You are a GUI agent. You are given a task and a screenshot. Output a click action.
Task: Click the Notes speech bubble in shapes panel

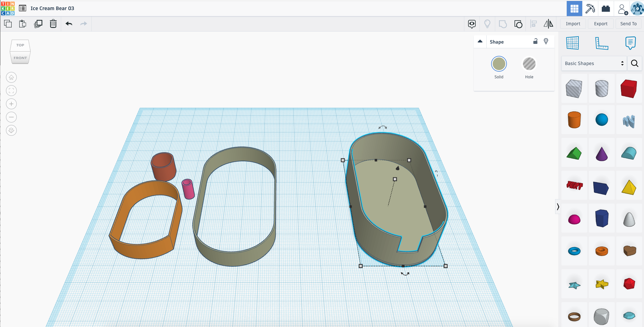tap(630, 43)
